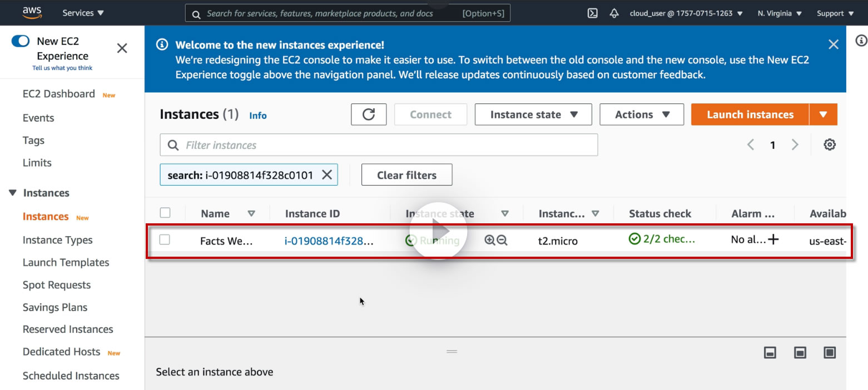Toggle the New EC2 Experience switch

[x=21, y=41]
